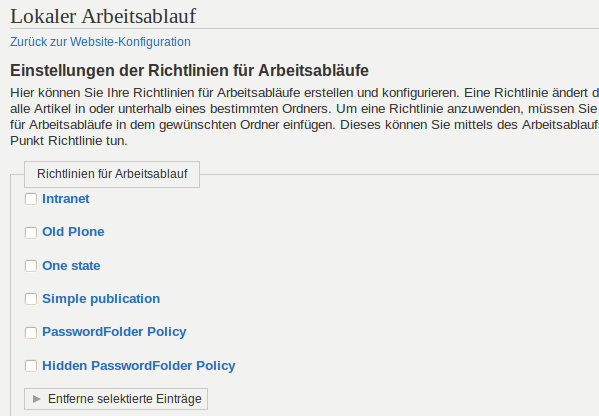Click Entferne selektierte Einträge button
The height and width of the screenshot is (416, 599).
(116, 399)
